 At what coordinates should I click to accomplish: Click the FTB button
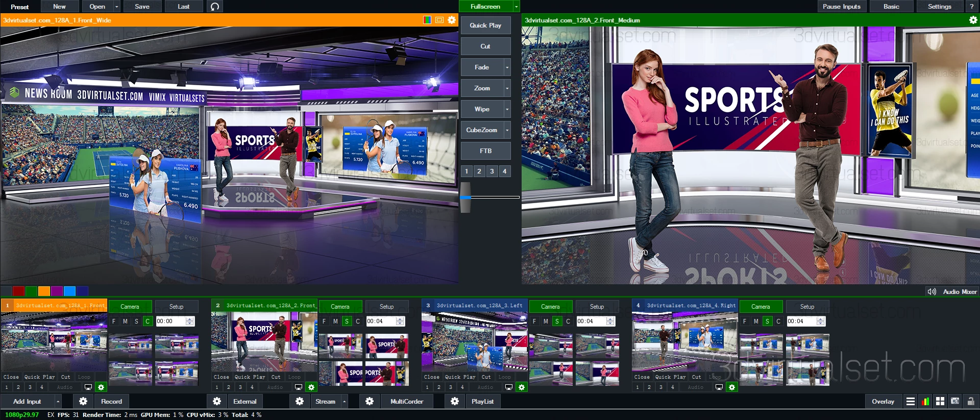(485, 151)
